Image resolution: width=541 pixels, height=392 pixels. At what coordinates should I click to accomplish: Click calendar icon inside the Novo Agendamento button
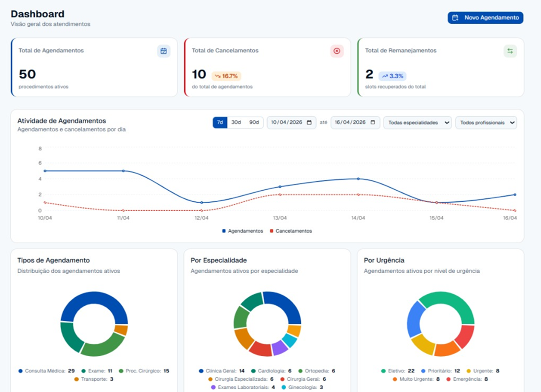(x=455, y=18)
